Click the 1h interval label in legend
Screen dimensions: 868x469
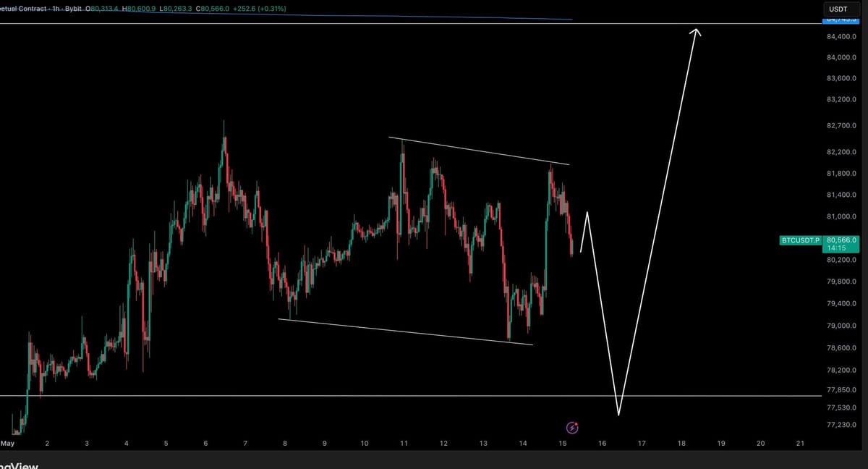pos(56,9)
